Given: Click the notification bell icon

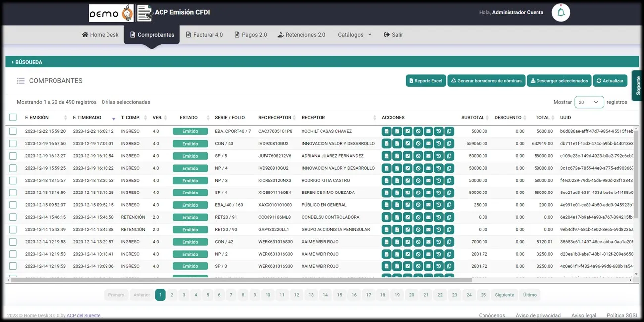Looking at the screenshot, I should (x=561, y=13).
